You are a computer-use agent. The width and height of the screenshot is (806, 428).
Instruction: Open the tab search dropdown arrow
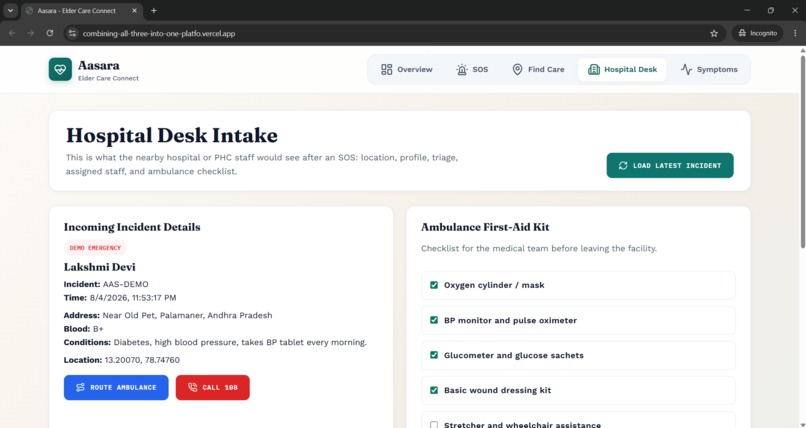pos(10,10)
